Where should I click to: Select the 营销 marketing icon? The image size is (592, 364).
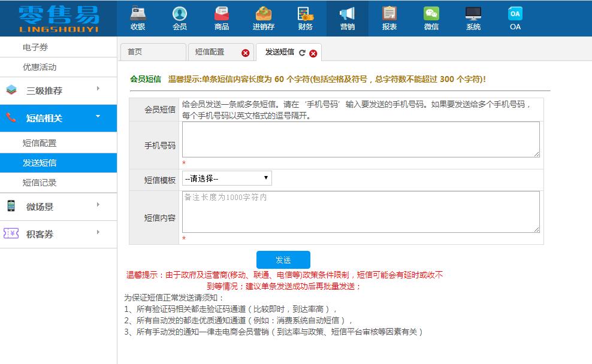click(348, 19)
